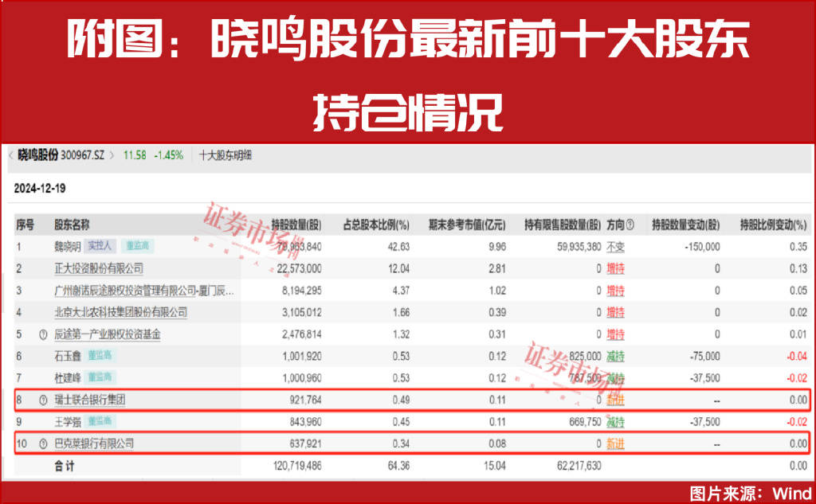
Task: Select total ratio 64.36
Action: tap(399, 466)
